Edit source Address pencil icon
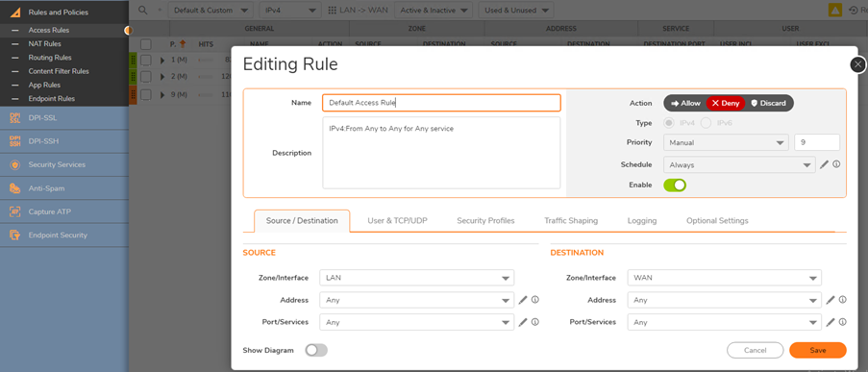868x372 pixels. [523, 300]
